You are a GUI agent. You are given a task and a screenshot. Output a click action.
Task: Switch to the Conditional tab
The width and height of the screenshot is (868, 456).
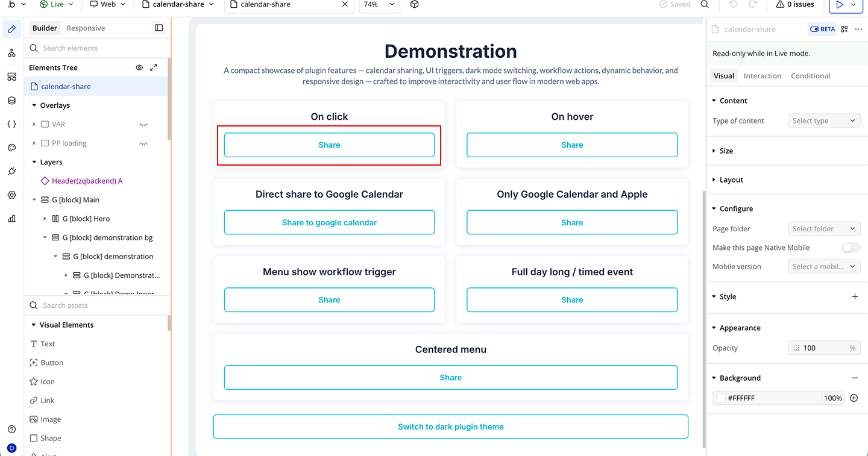[x=810, y=76]
